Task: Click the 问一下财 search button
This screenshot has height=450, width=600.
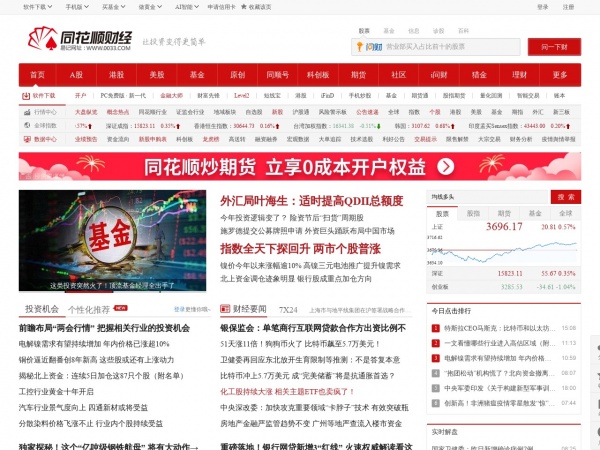Action: point(554,47)
